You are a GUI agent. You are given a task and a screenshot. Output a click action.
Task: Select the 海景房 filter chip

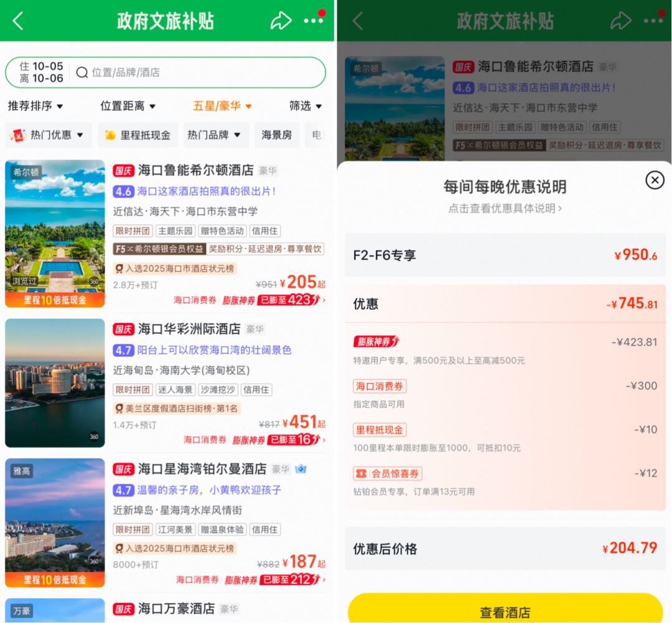pos(276,135)
